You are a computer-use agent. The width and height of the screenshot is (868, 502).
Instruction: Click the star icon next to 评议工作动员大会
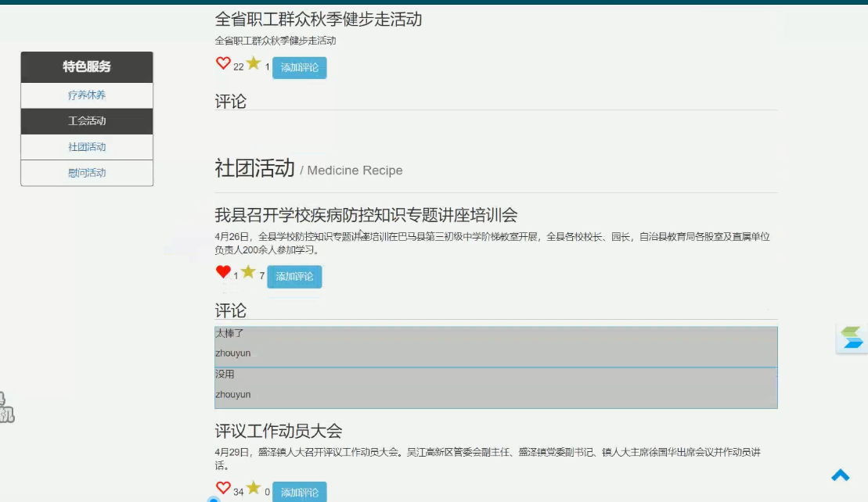pos(252,486)
